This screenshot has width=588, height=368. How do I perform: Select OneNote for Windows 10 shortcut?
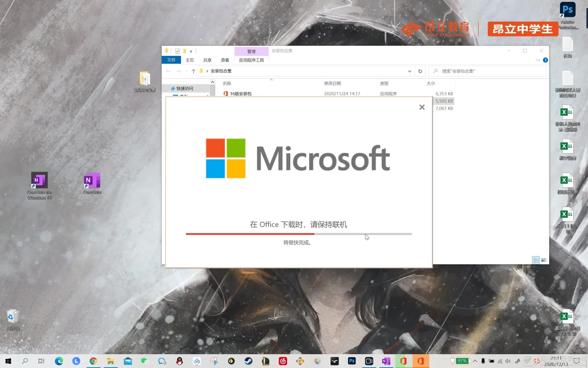point(39,186)
